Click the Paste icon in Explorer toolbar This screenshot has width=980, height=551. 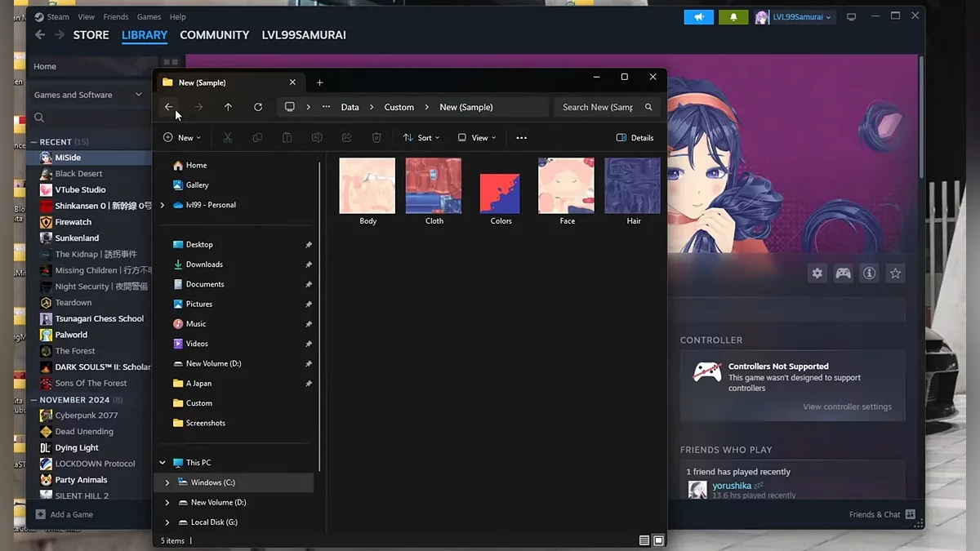point(287,138)
